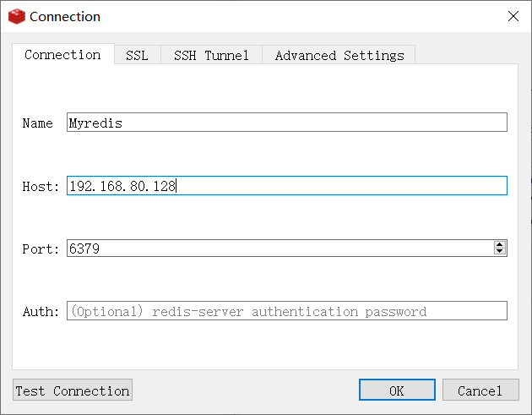Increase the port with the up arrow

click(500, 244)
